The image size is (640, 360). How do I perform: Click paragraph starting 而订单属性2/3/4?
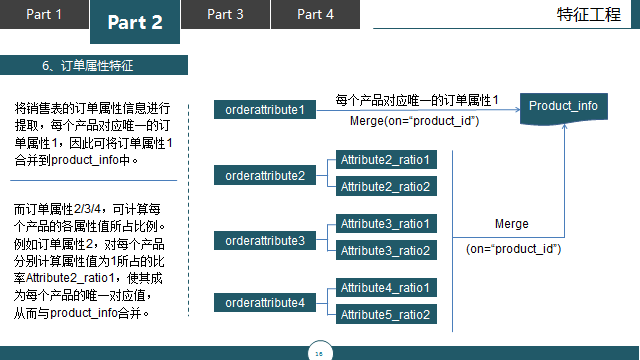point(90,261)
